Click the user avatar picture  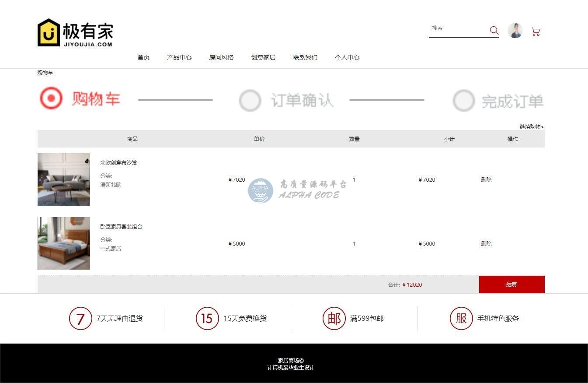515,31
